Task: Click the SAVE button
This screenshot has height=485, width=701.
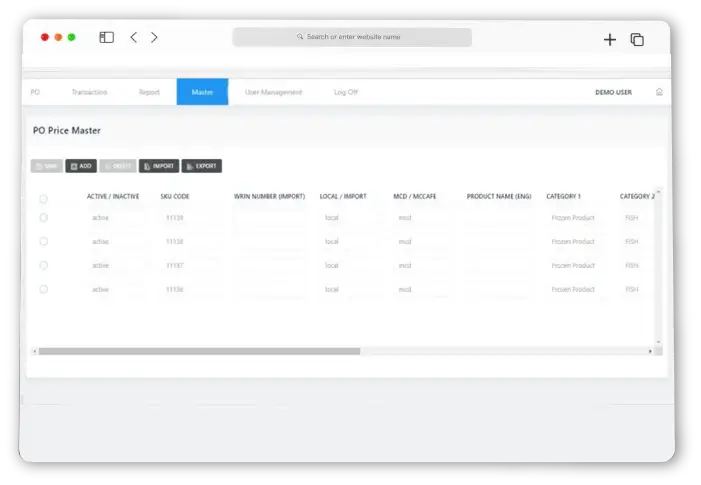Action: (47, 166)
